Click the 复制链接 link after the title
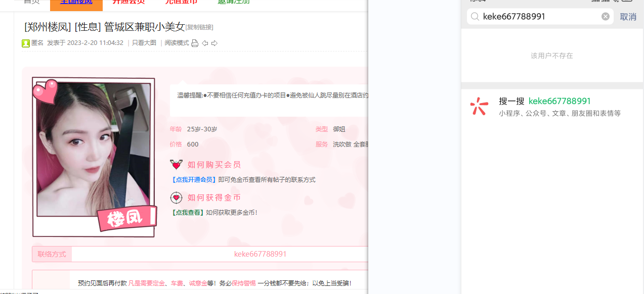This screenshot has width=644, height=294. 199,27
